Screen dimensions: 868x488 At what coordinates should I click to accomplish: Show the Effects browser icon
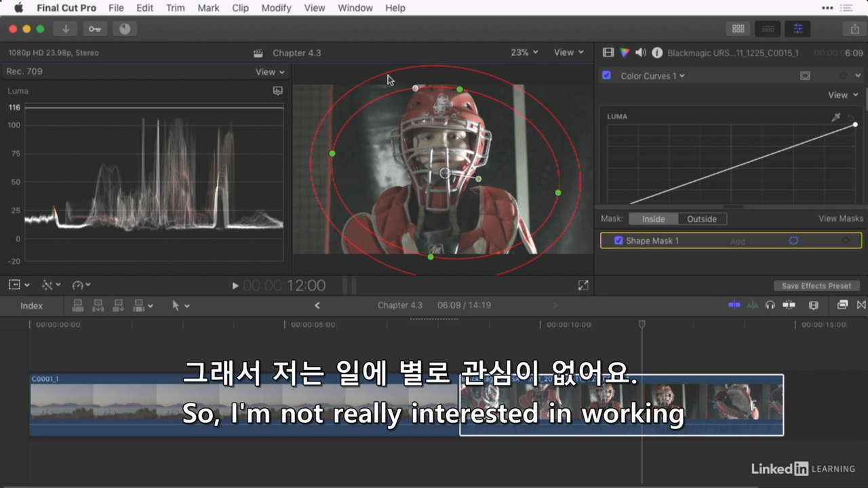(843, 305)
